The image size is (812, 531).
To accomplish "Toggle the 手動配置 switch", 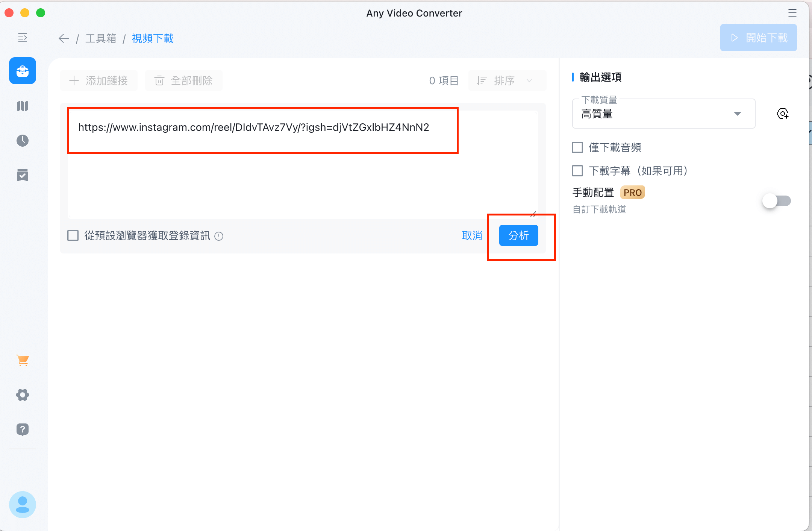I will click(777, 201).
